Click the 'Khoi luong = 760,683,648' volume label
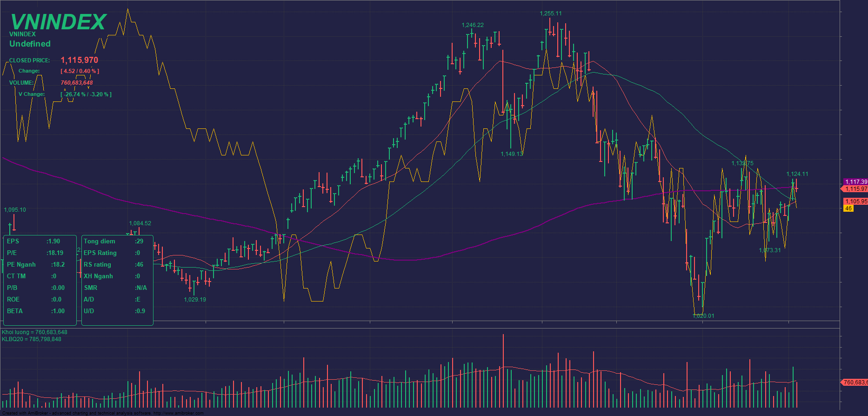The image size is (868, 416). [x=34, y=332]
